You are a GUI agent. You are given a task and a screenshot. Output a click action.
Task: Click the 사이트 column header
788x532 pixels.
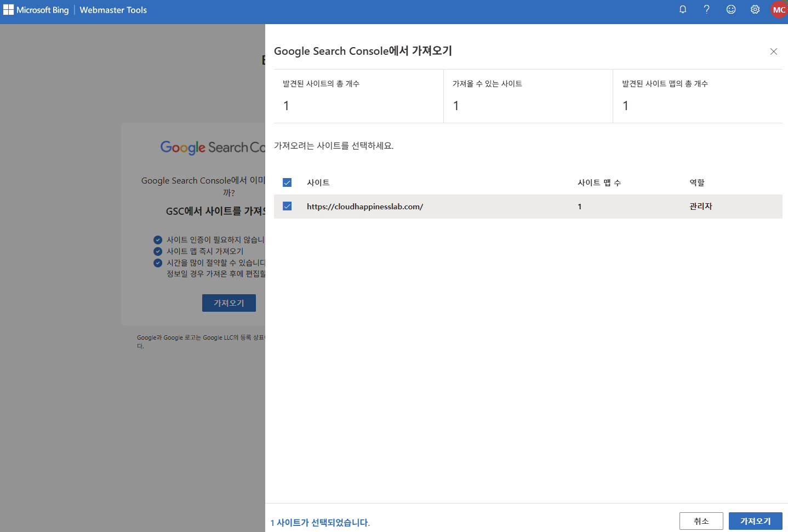[x=318, y=182]
